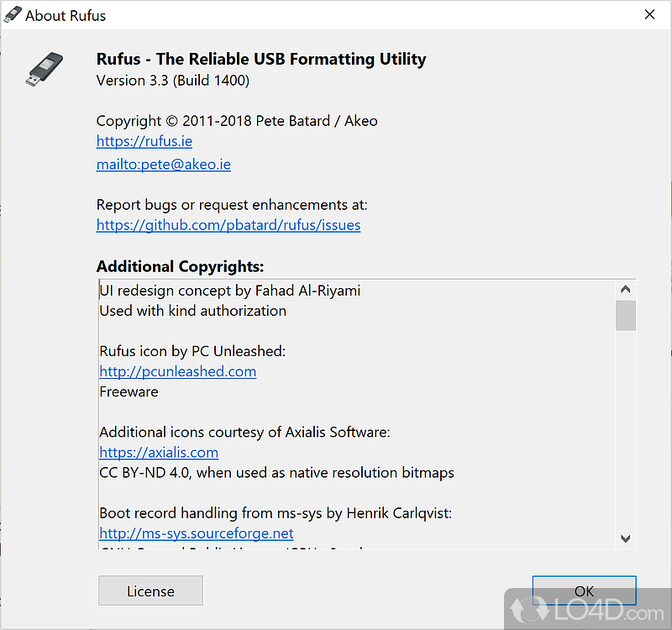This screenshot has height=630, width=672.
Task: Follow the ms-sys.sourceforge.net link
Action: tap(197, 533)
